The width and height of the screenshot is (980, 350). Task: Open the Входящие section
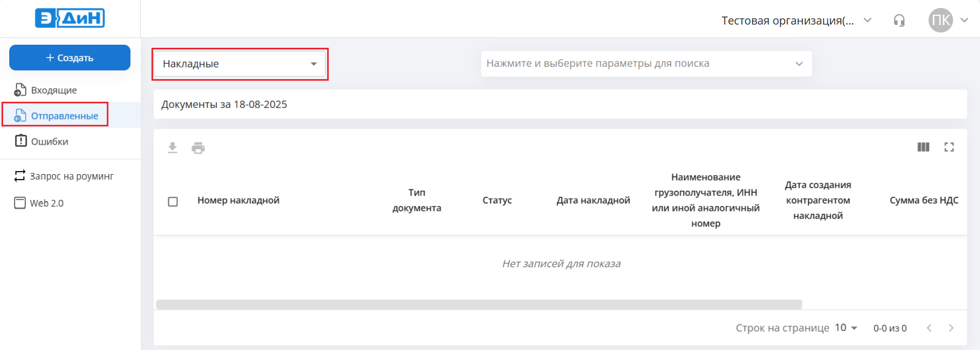[x=54, y=90]
